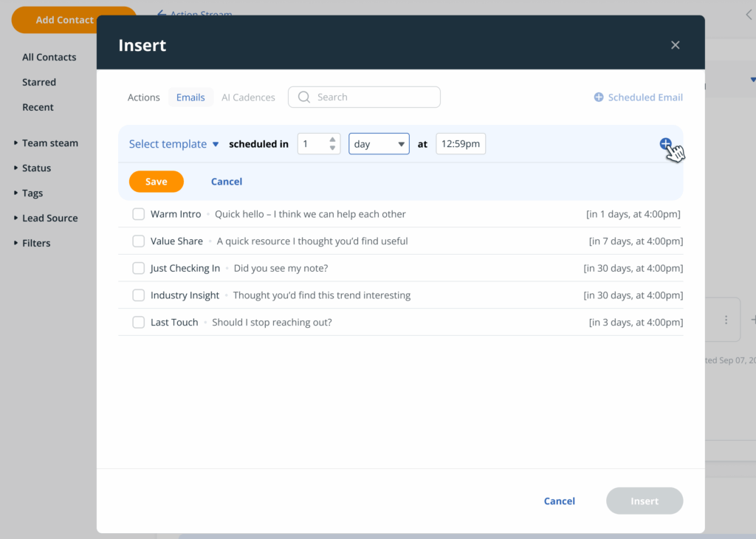Open the Select template dropdown

(173, 144)
